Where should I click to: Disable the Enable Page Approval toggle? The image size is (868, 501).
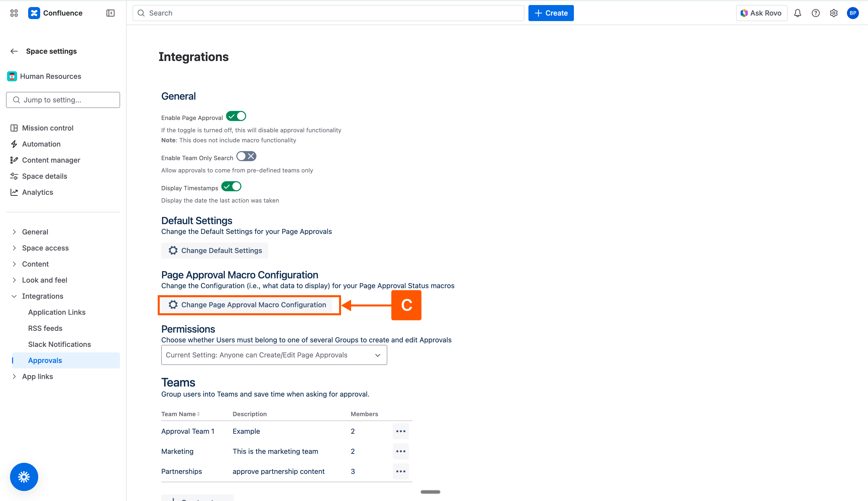click(x=236, y=116)
